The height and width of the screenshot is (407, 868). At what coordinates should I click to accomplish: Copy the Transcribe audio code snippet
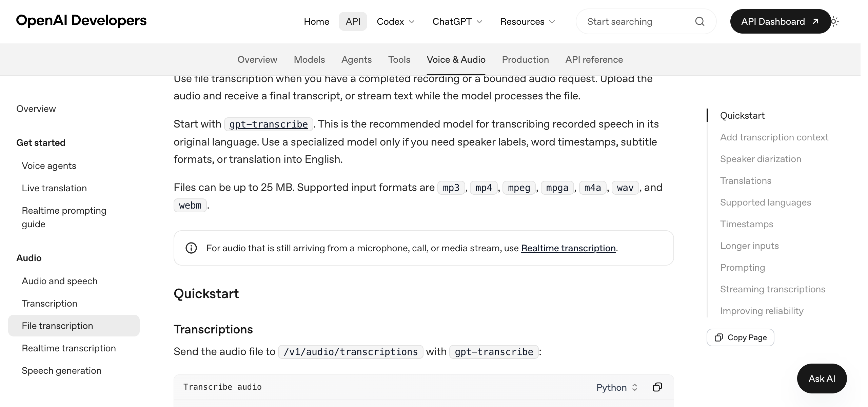(657, 387)
